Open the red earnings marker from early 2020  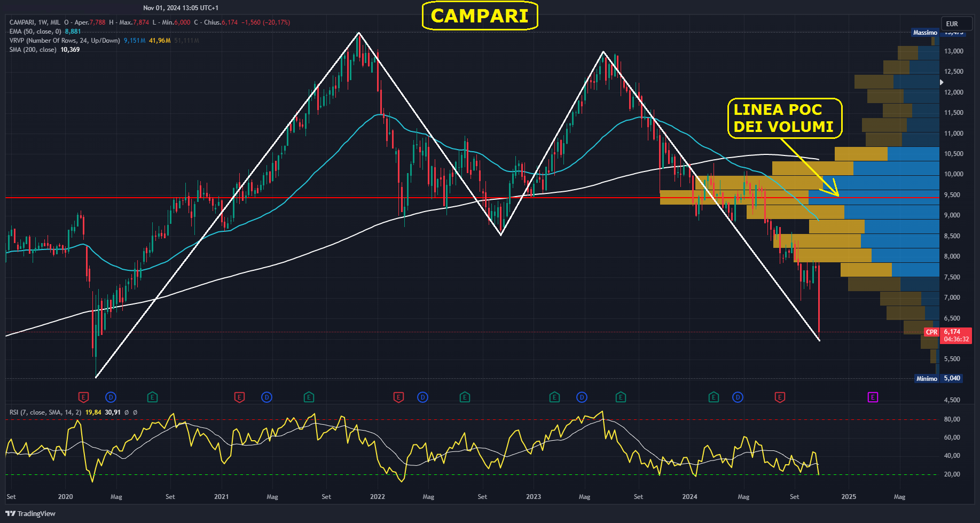(83, 397)
